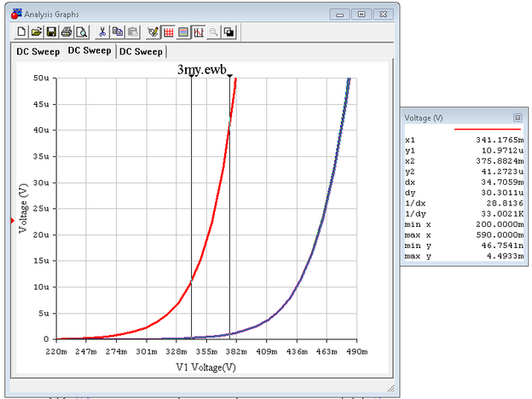
Task: Switch to the first DC Sweep tab
Action: 38,51
